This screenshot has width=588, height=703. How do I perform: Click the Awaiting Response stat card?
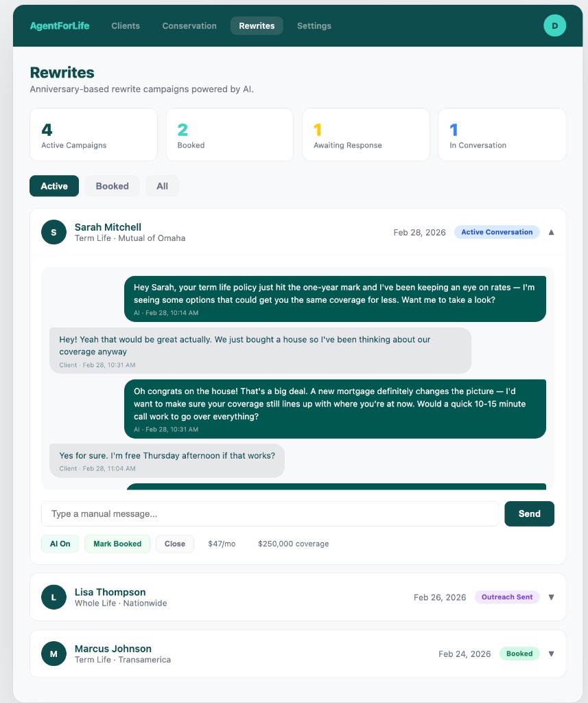point(366,135)
